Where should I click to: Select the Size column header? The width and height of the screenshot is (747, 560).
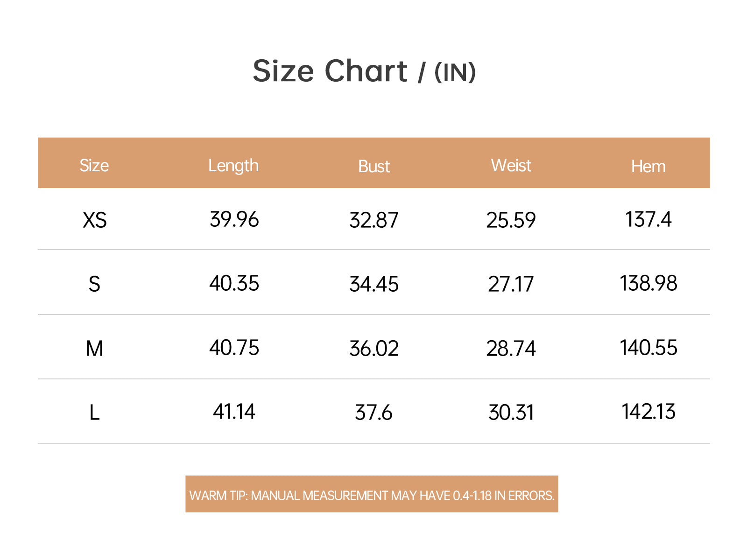[x=94, y=166]
